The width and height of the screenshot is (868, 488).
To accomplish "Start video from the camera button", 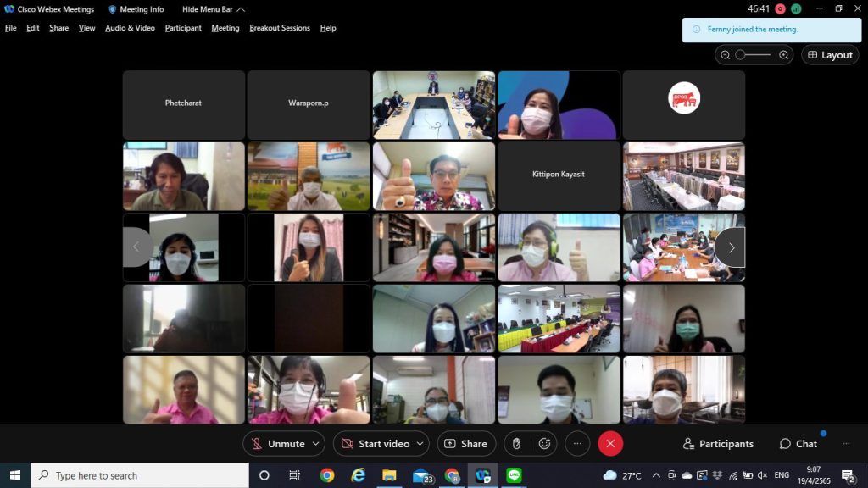I will pos(374,443).
